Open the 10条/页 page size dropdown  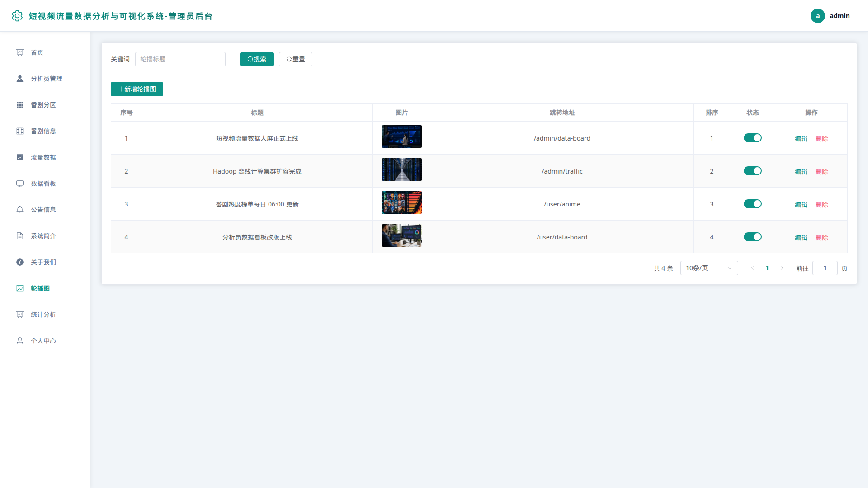(x=709, y=268)
